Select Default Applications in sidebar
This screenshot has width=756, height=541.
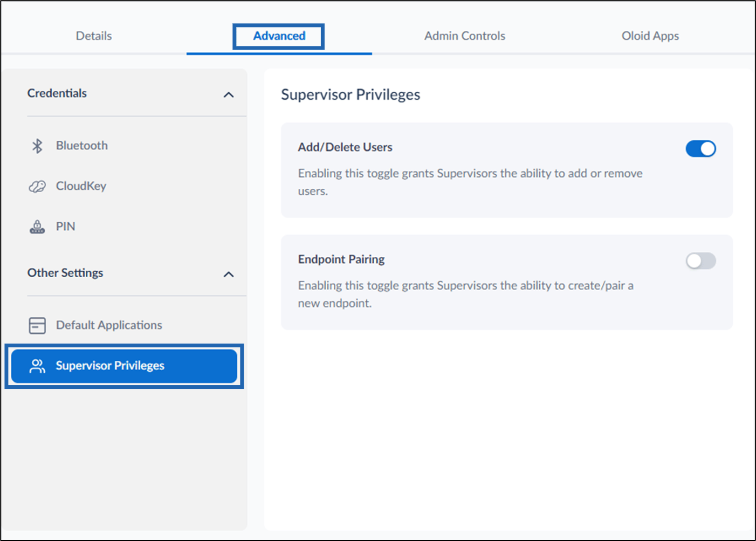tap(125, 325)
